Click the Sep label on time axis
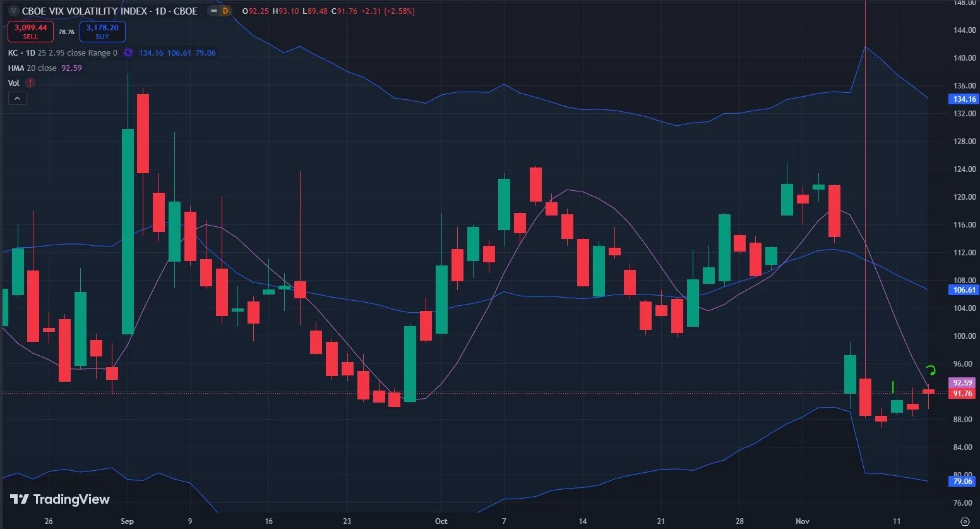980x529 pixels. [x=127, y=521]
